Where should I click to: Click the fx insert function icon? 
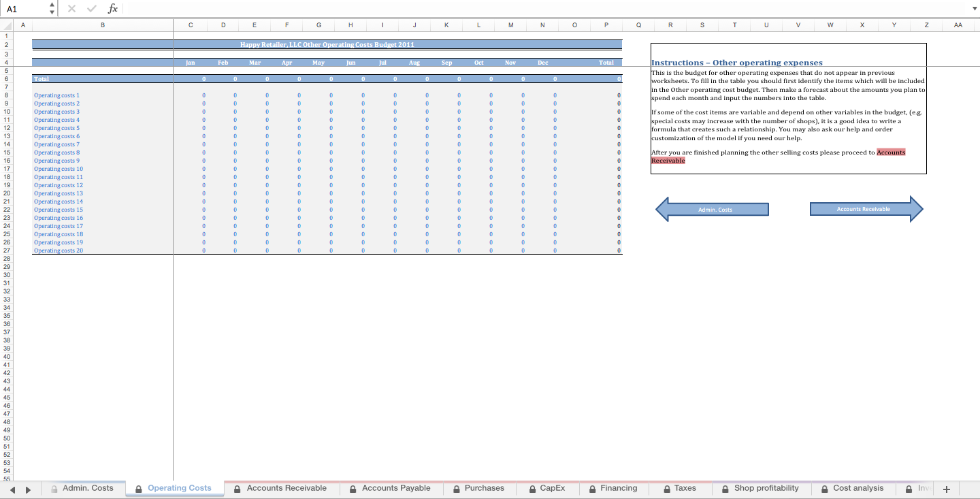tap(112, 8)
